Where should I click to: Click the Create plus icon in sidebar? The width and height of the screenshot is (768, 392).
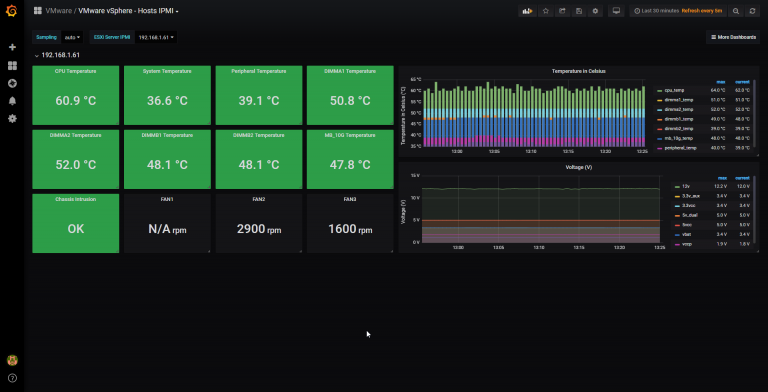(x=12, y=47)
